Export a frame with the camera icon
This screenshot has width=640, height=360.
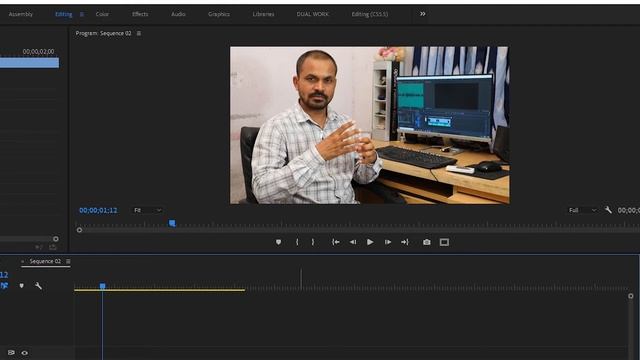tap(427, 242)
